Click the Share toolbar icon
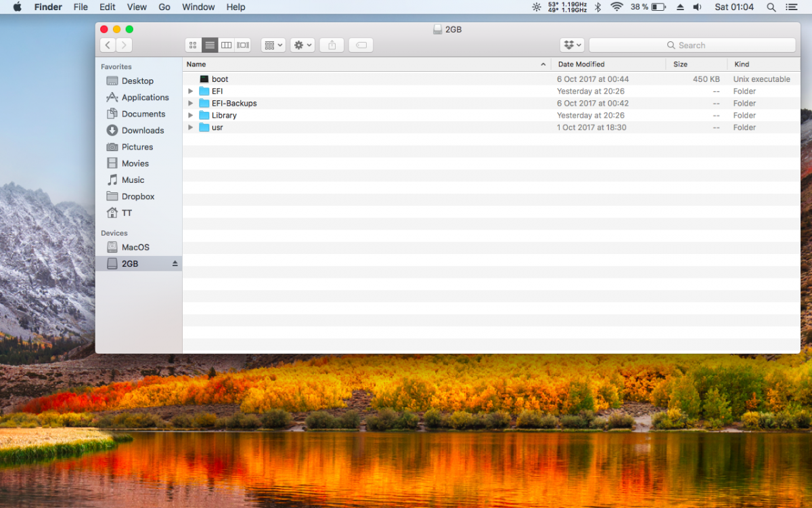 (x=332, y=45)
